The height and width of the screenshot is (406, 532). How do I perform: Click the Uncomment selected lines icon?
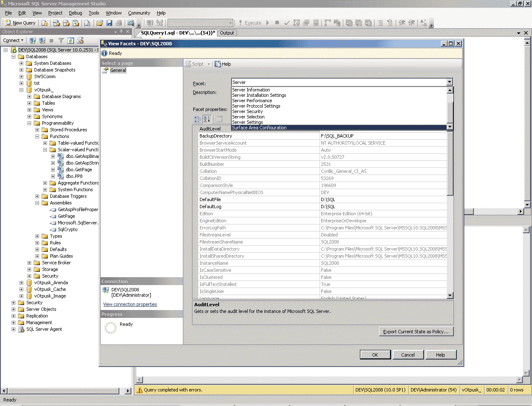tap(390, 23)
